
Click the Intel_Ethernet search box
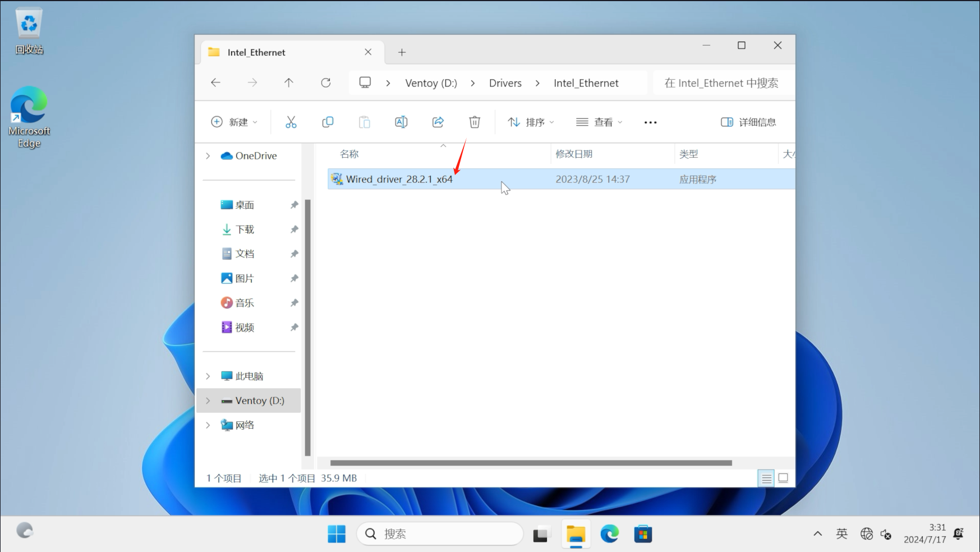[x=724, y=83]
